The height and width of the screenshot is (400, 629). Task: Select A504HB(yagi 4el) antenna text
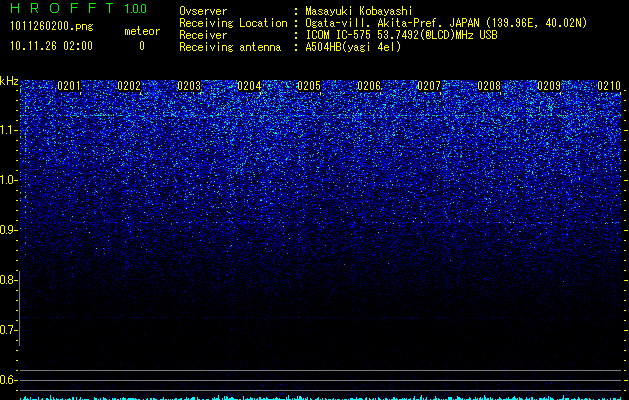pos(353,47)
